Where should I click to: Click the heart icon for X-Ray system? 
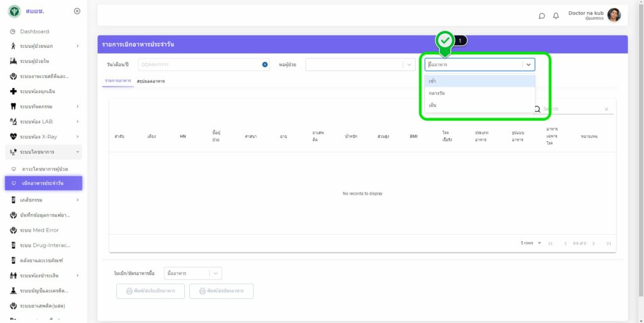(13, 137)
